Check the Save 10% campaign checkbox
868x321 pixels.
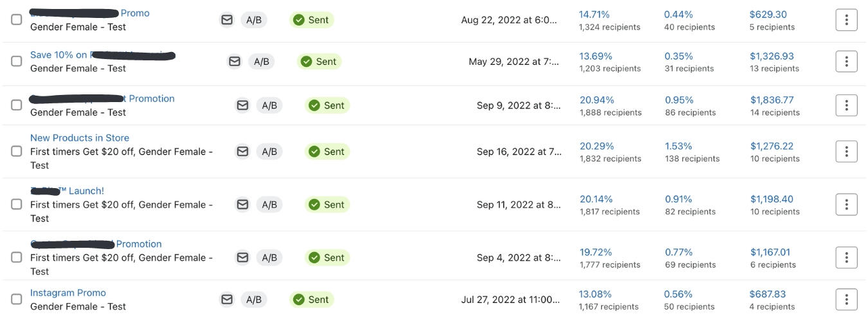click(17, 62)
